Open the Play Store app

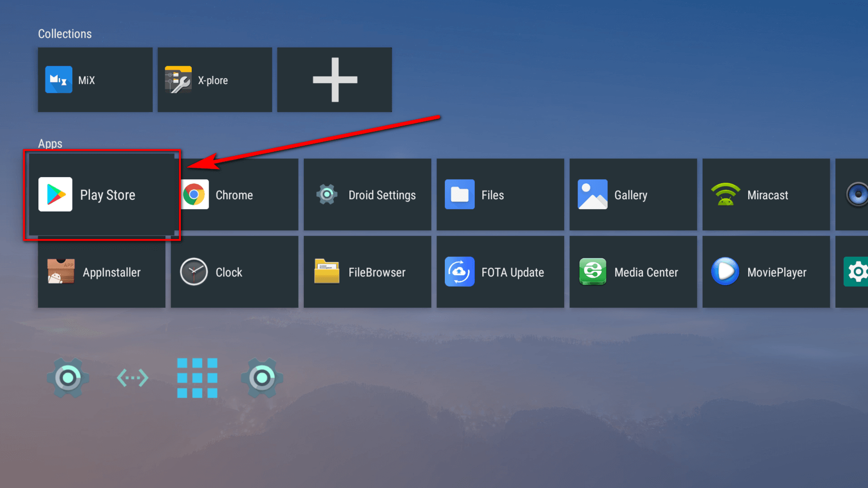[x=102, y=195]
